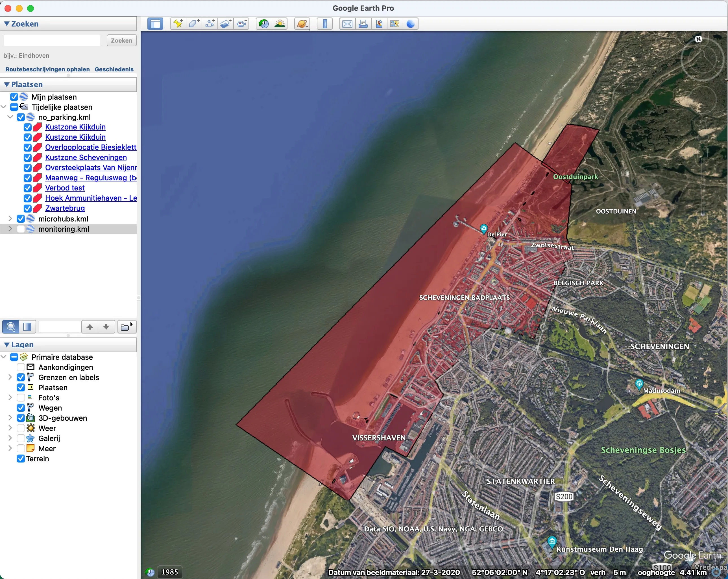Open the measure ruler tool
Viewport: 728px width, 579px height.
[324, 24]
